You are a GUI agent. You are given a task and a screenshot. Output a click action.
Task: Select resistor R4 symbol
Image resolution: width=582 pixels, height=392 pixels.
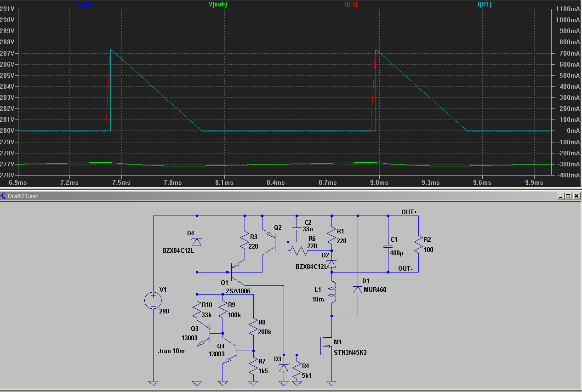tap(297, 371)
